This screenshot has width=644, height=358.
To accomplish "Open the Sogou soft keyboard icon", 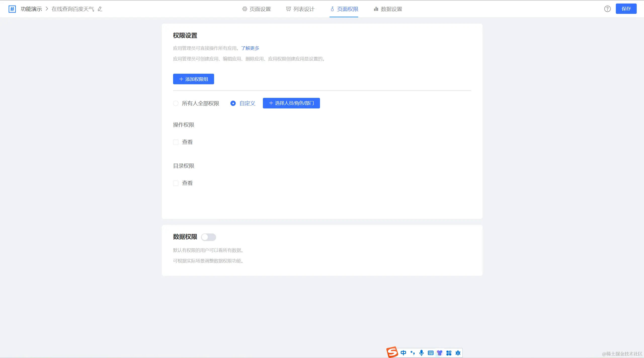I will click(430, 353).
